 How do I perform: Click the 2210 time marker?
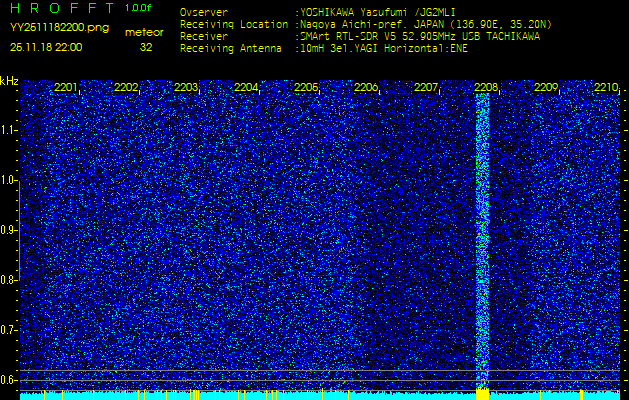(606, 87)
